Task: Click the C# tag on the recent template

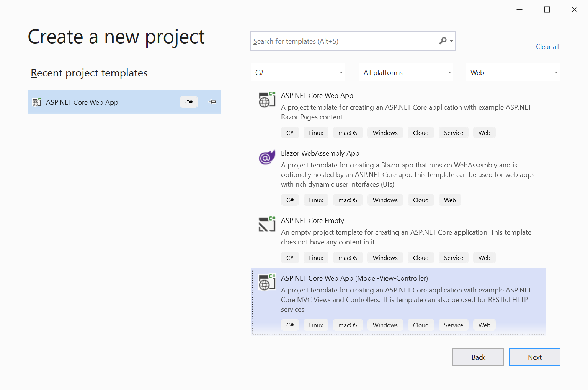Action: tap(189, 102)
